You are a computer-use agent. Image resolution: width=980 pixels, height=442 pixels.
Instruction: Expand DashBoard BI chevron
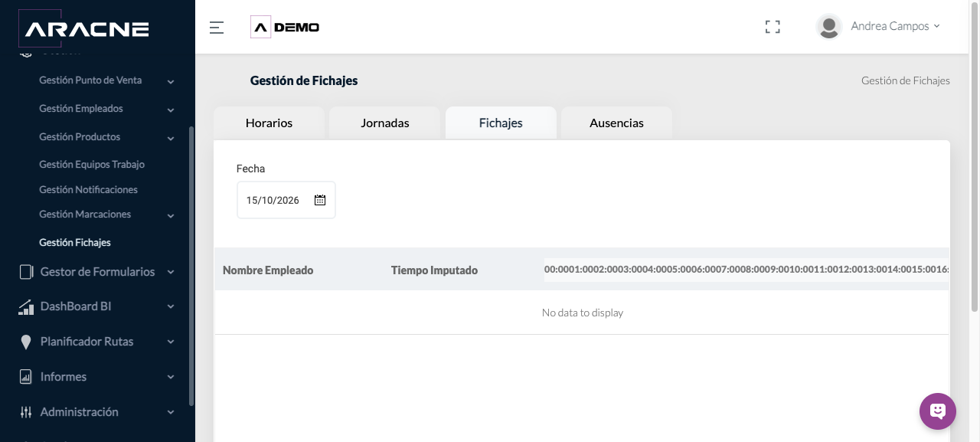tap(171, 306)
